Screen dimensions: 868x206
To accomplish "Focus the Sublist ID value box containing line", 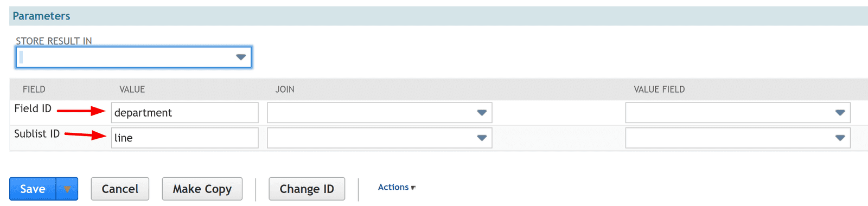I will 185,138.
